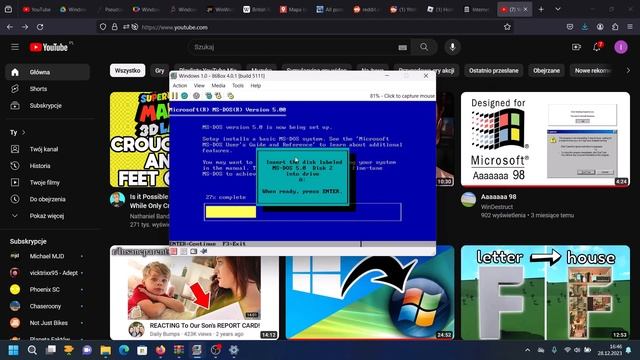Click the YouTube logo

point(49,47)
